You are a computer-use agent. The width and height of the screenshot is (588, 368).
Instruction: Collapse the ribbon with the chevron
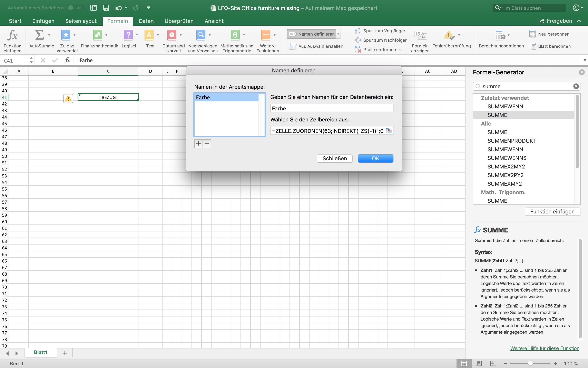579,21
